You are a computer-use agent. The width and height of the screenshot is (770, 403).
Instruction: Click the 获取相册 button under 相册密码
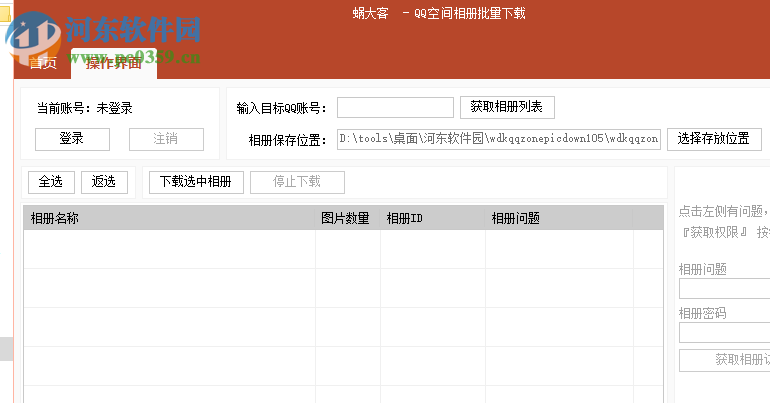tap(725, 360)
